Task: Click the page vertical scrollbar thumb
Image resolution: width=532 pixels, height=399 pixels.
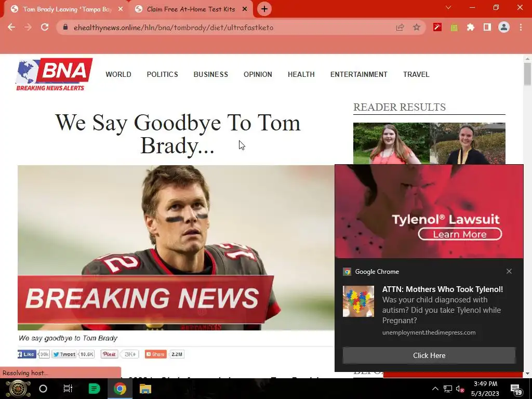Action: point(527,74)
